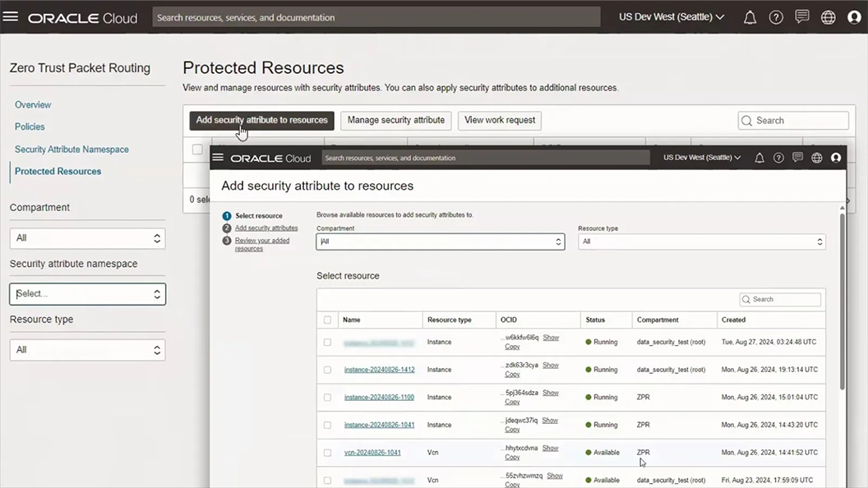Open profile avatar in the inner window
The image size is (868, 488).
836,158
